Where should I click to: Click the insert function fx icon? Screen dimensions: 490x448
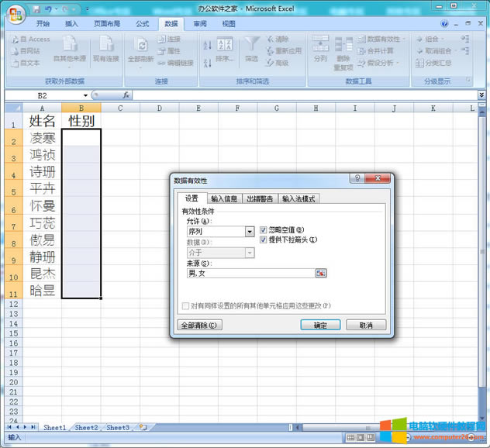click(126, 95)
